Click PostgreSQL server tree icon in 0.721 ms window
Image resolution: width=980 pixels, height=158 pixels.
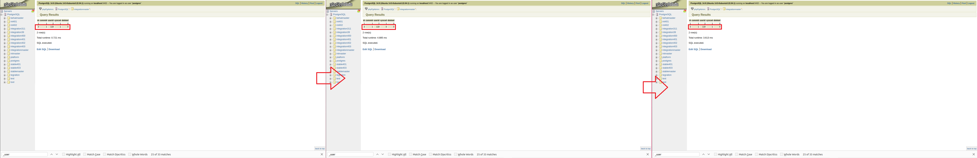pos(5,15)
